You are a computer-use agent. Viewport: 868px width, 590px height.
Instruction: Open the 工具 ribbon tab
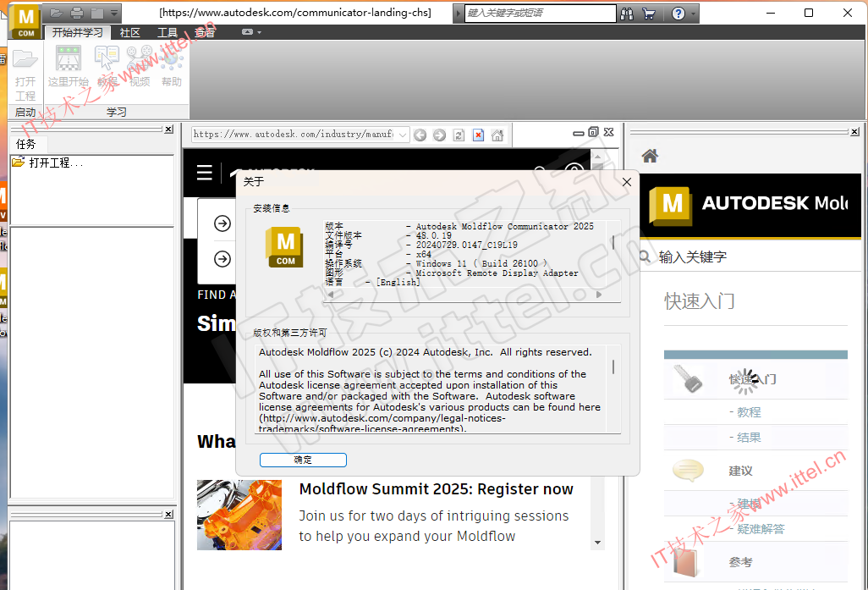pos(168,33)
